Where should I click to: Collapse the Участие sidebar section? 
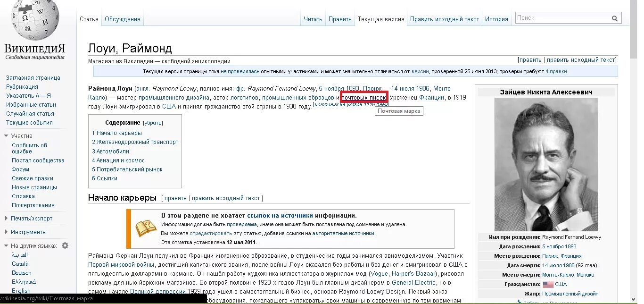coord(7,136)
